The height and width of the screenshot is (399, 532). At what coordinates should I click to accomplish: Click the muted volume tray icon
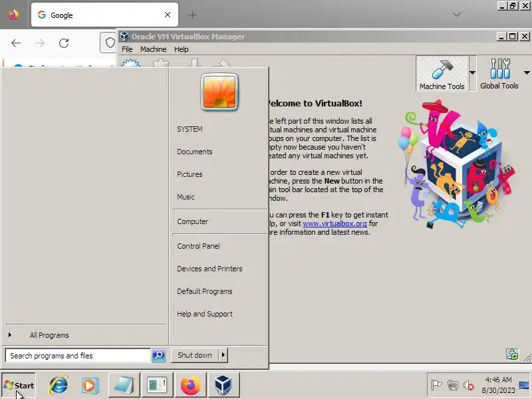pos(469,385)
